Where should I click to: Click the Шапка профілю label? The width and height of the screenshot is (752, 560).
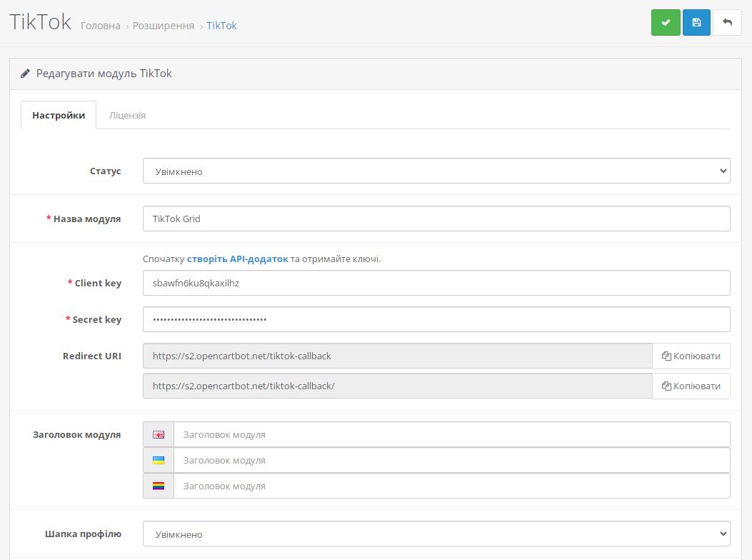[x=83, y=534]
